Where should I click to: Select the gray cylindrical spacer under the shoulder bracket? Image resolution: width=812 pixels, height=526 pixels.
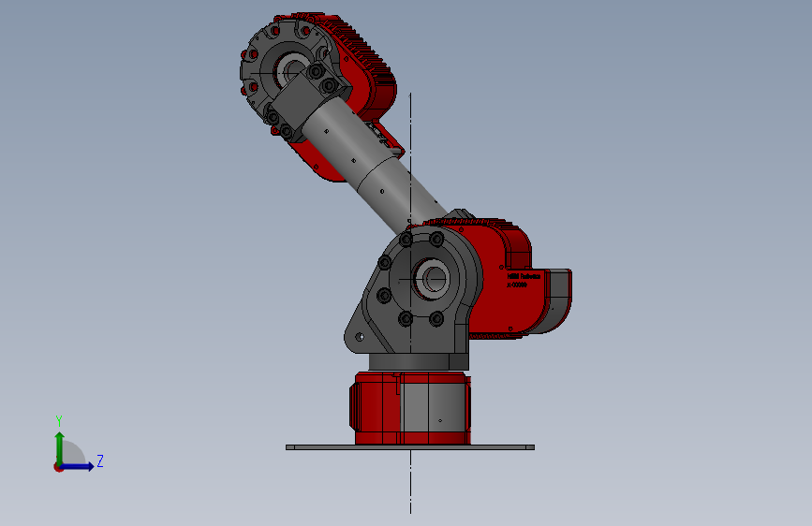click(419, 362)
